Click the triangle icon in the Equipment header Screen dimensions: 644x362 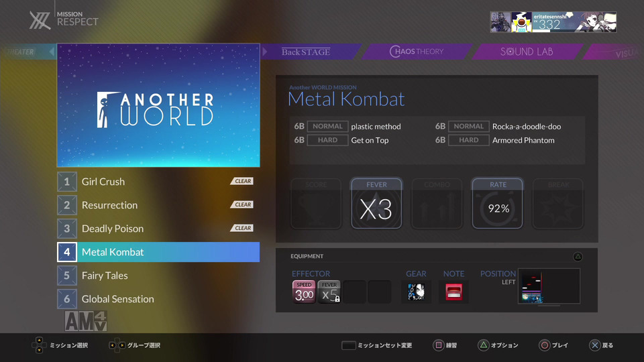[578, 257]
